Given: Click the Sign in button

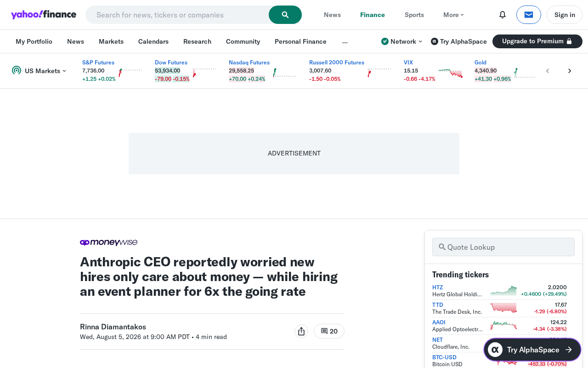Looking at the screenshot, I should [x=565, y=15].
